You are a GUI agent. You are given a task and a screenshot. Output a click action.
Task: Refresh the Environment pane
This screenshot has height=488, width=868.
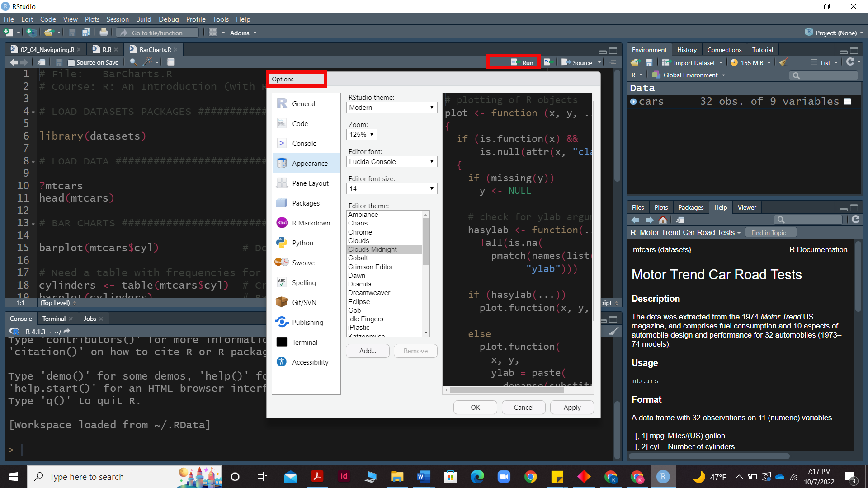coord(850,62)
